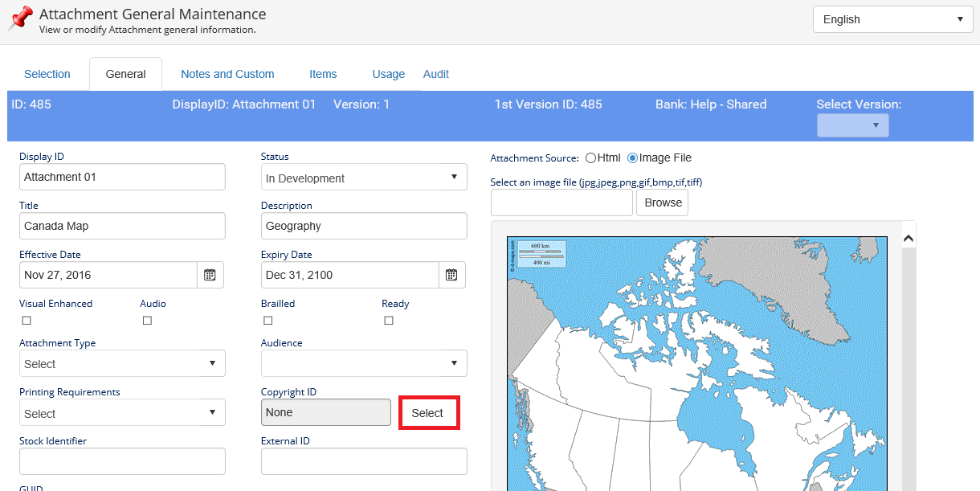Expand the Select Version dropdown
The width and height of the screenshot is (980, 491).
point(852,125)
